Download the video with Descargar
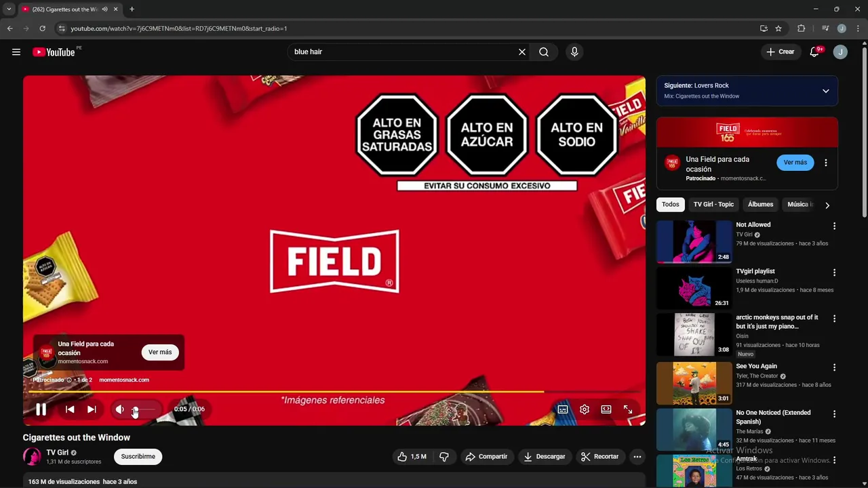Screen dimensions: 868x488 (x=545, y=457)
